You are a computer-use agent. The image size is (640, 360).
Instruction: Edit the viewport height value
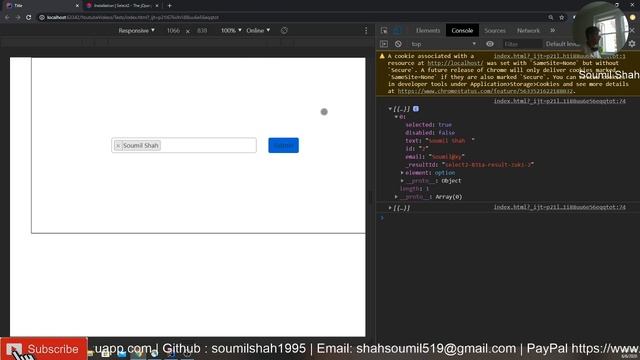point(202,31)
